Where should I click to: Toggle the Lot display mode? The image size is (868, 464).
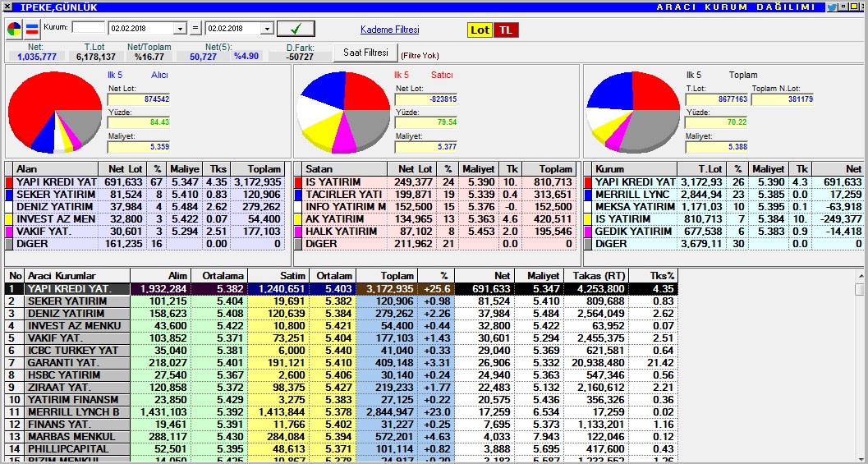[480, 30]
